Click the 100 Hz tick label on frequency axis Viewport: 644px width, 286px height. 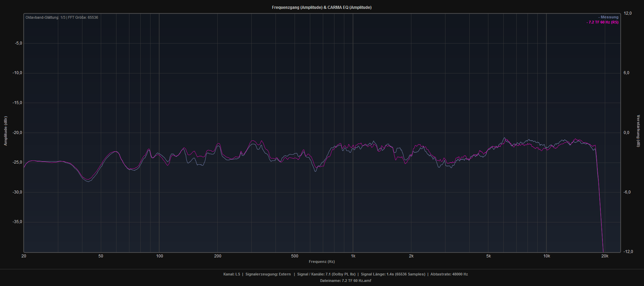click(159, 256)
